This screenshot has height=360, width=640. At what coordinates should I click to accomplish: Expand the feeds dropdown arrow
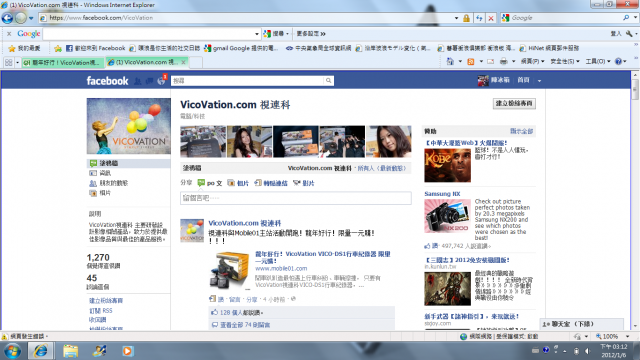(x=481, y=62)
